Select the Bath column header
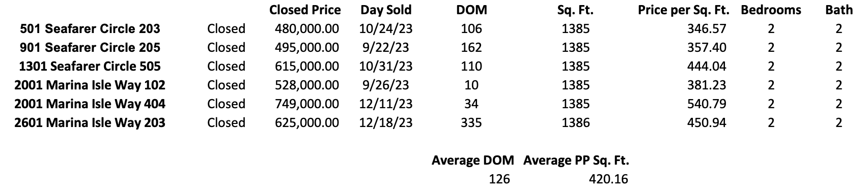The height and width of the screenshot is (189, 868). [839, 10]
